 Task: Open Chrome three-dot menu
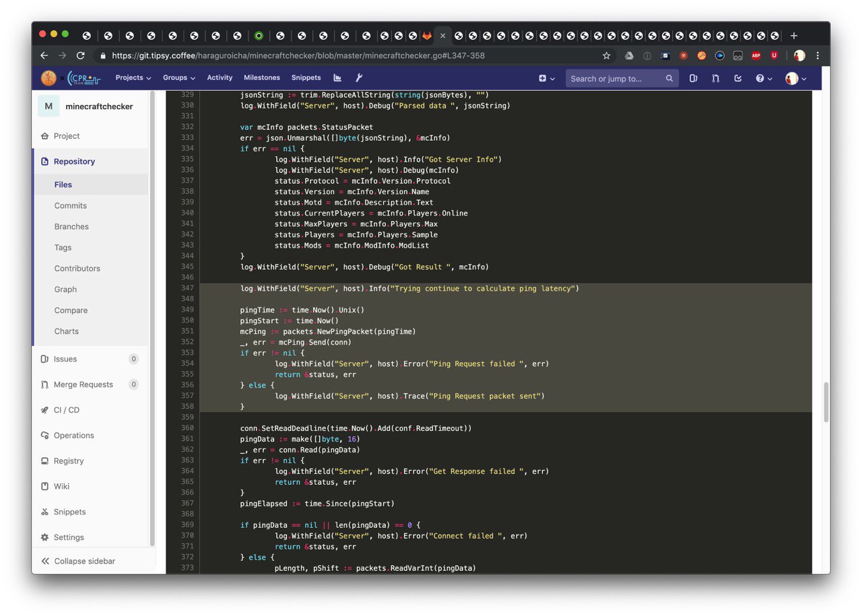818,56
